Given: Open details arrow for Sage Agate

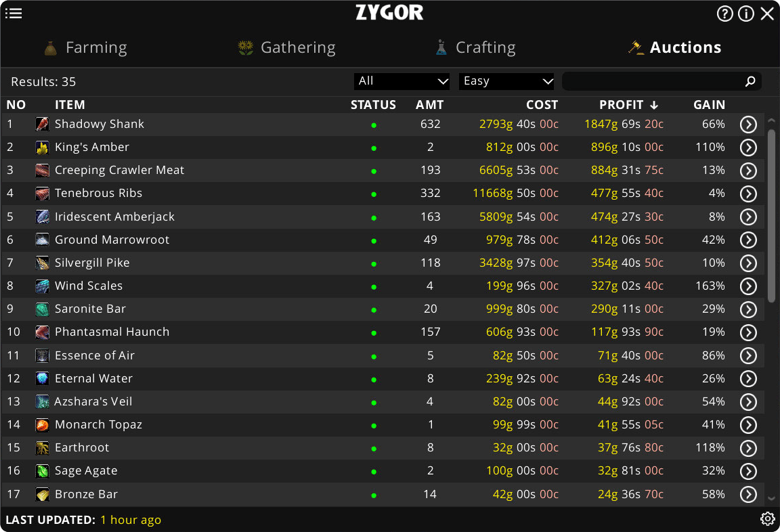Looking at the screenshot, I should pos(748,471).
